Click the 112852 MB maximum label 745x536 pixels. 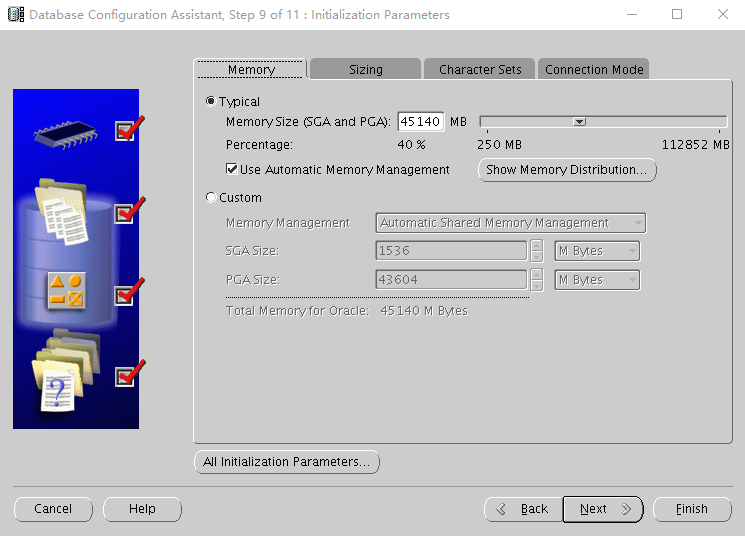coord(696,144)
